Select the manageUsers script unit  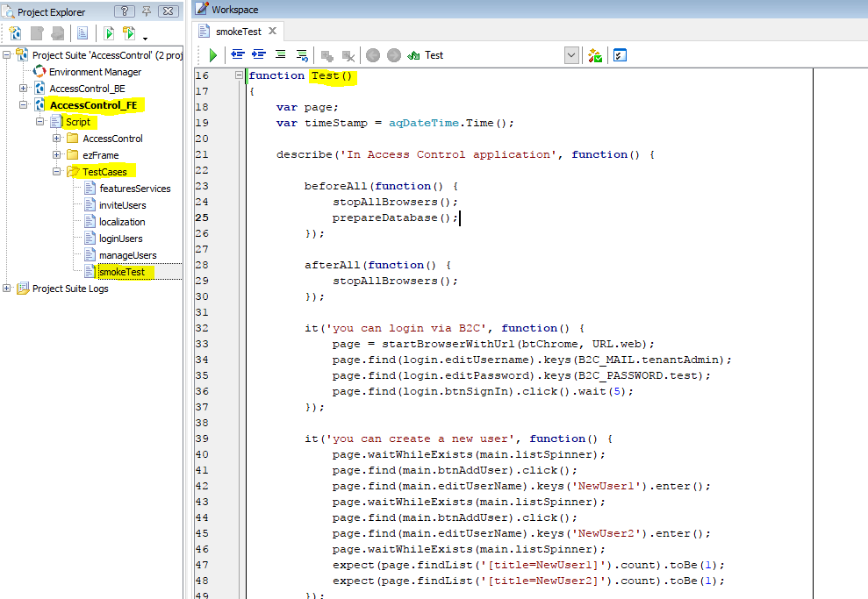click(127, 255)
